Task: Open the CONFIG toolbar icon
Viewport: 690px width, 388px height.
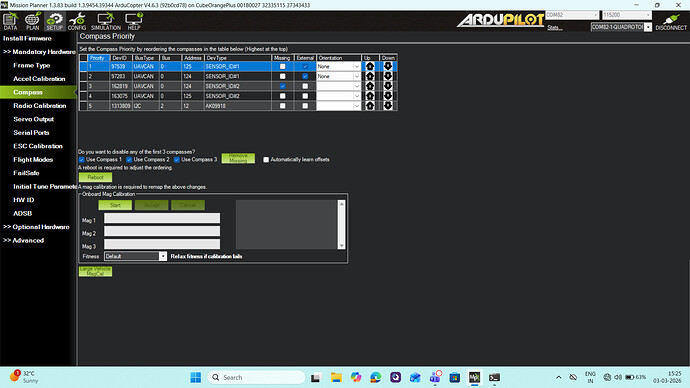Action: [77, 21]
